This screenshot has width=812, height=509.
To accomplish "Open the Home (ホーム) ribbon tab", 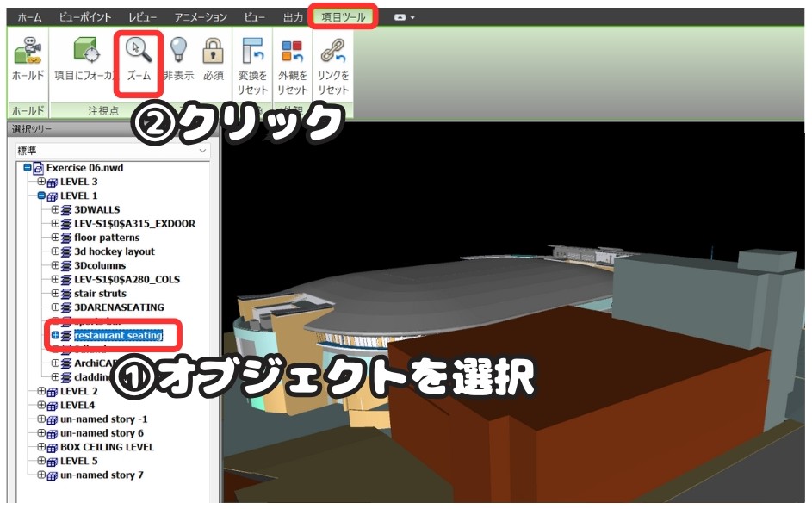I will click(x=29, y=17).
